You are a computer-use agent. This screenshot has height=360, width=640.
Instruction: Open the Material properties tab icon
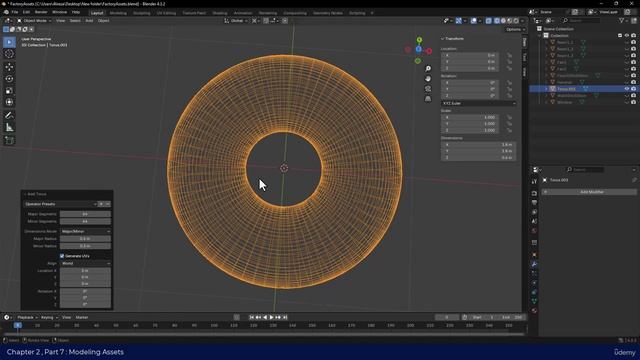[534, 311]
